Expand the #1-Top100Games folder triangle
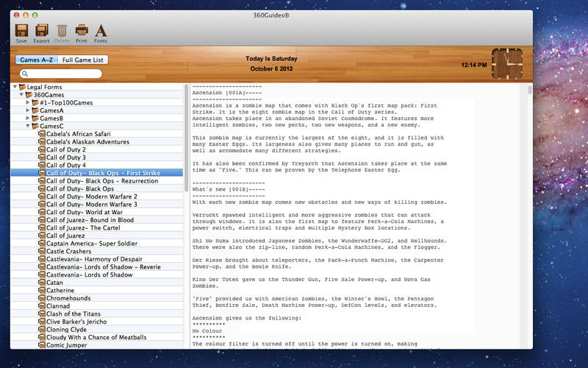The height and width of the screenshot is (368, 588). tap(28, 102)
